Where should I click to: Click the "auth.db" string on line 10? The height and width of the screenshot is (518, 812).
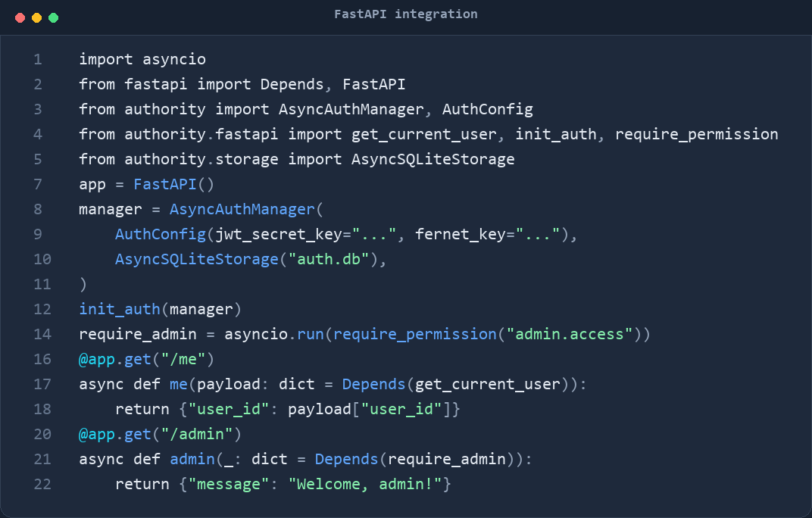click(329, 259)
